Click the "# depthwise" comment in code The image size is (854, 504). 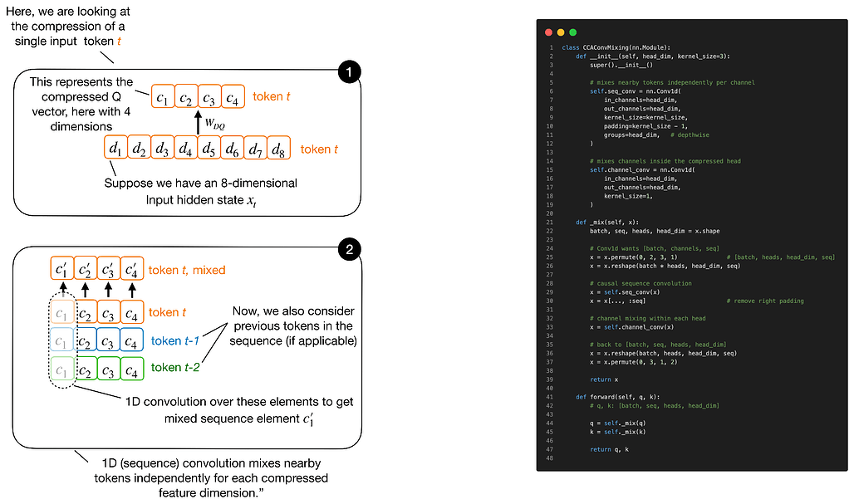click(690, 135)
